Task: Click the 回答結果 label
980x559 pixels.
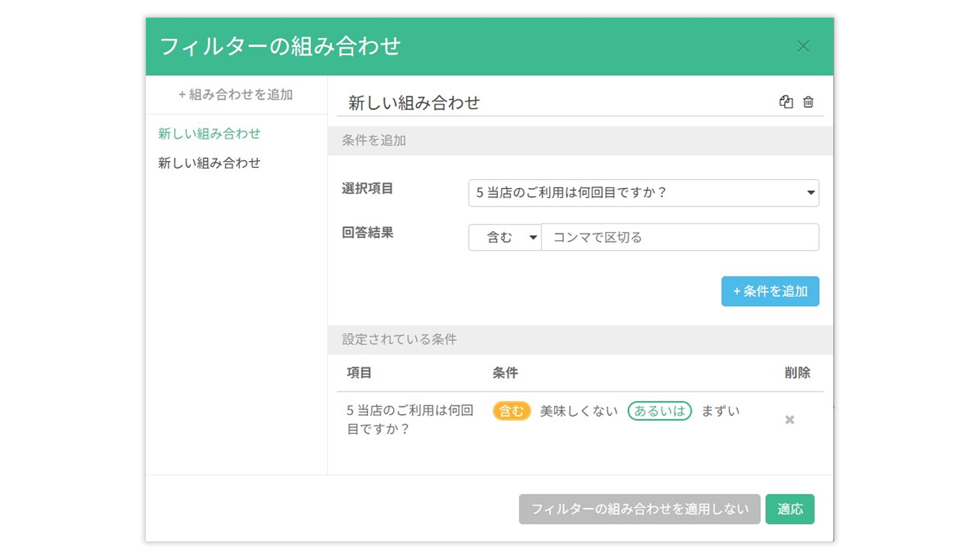Action: point(367,233)
